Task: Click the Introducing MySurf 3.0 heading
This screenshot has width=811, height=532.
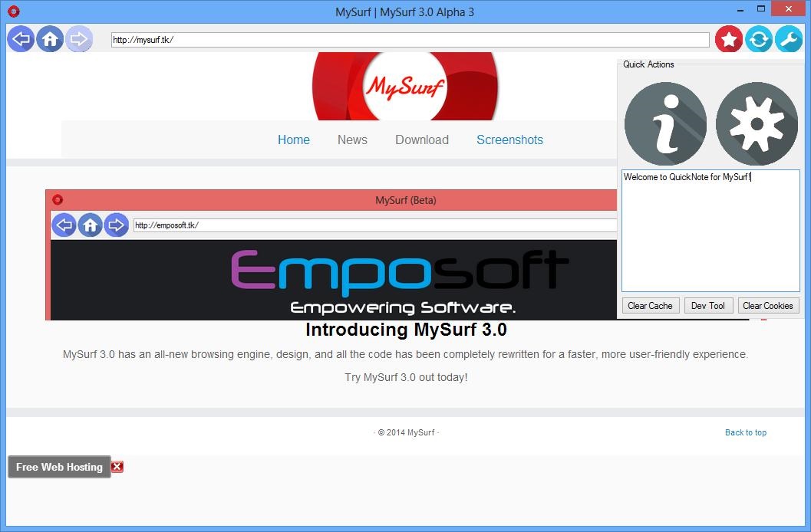Action: tap(406, 330)
